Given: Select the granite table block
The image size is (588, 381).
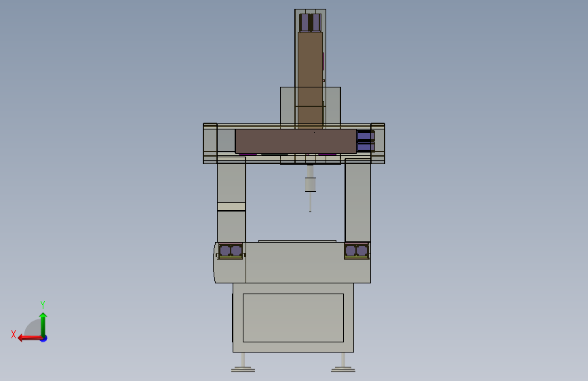Looking at the screenshot, I should click(292, 262).
